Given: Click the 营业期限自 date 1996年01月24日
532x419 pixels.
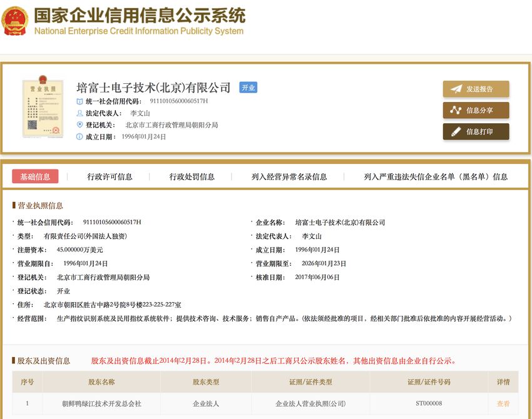Looking at the screenshot, I should [86, 263].
